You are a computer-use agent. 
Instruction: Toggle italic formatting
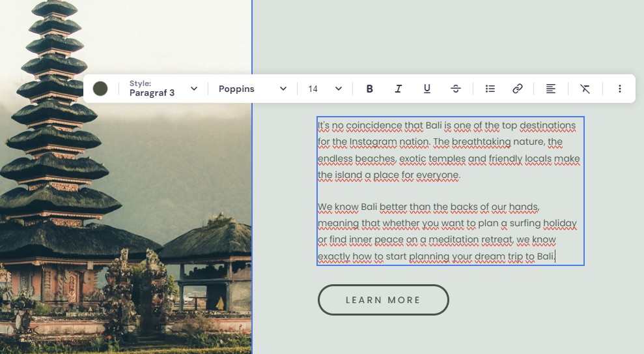[x=399, y=89]
